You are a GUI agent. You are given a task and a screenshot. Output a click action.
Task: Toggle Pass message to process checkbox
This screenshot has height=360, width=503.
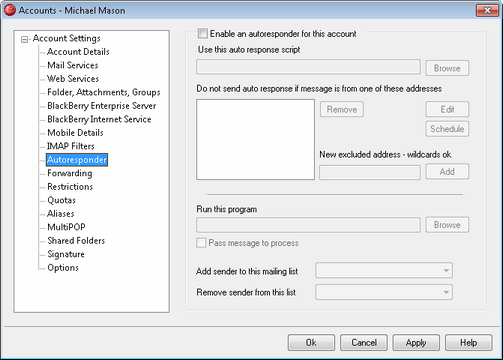pos(201,243)
